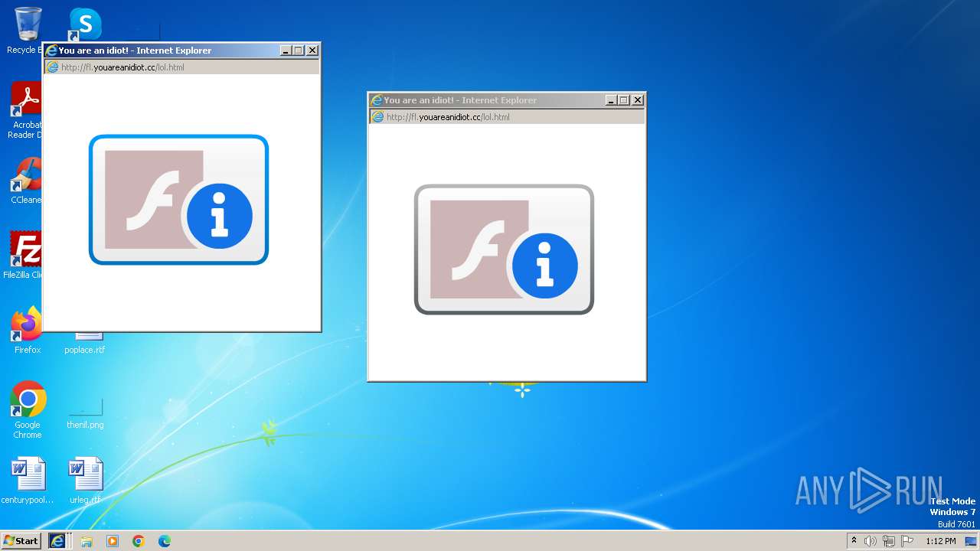980x551 pixels.
Task: Open the Start menu
Action: (21, 541)
